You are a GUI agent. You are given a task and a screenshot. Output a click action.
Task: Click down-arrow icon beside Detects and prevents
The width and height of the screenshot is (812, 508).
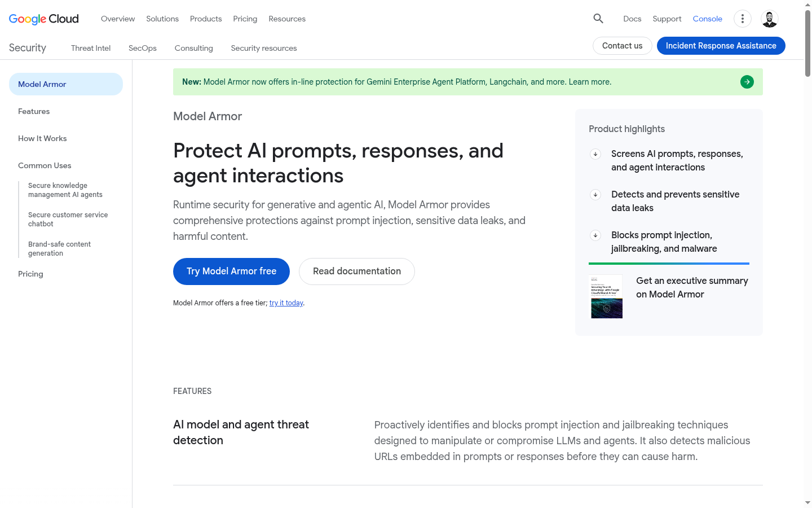click(x=595, y=194)
